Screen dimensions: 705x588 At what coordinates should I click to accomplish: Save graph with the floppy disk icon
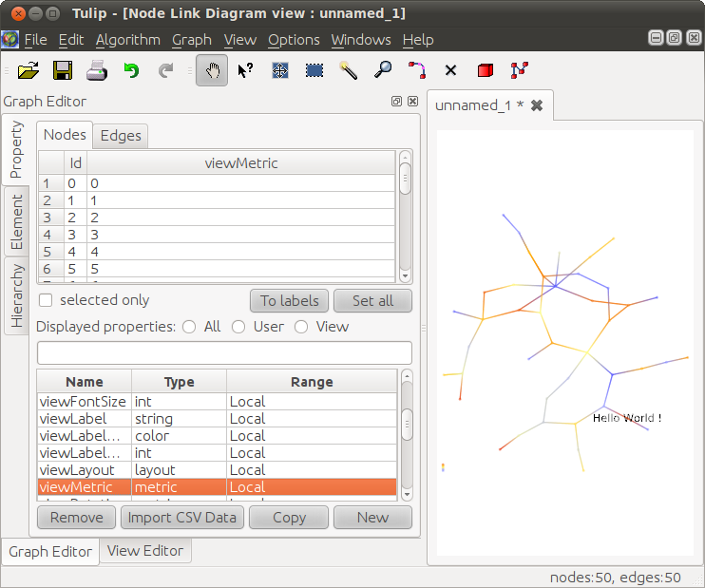tap(63, 70)
